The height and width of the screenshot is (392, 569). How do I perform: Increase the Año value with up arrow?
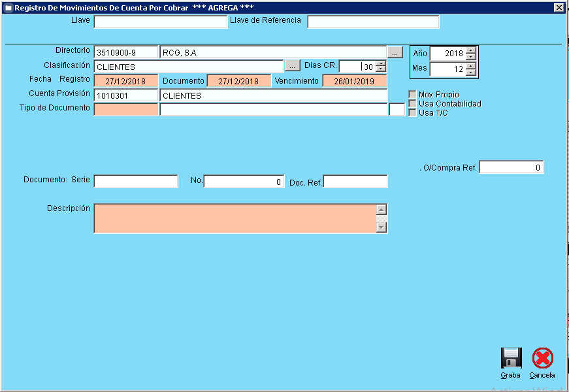pos(471,50)
